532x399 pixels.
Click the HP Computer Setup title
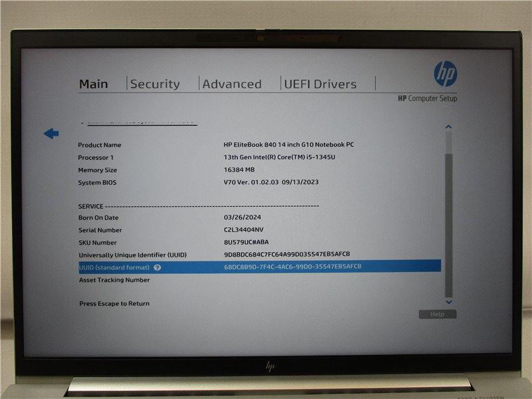pos(428,98)
